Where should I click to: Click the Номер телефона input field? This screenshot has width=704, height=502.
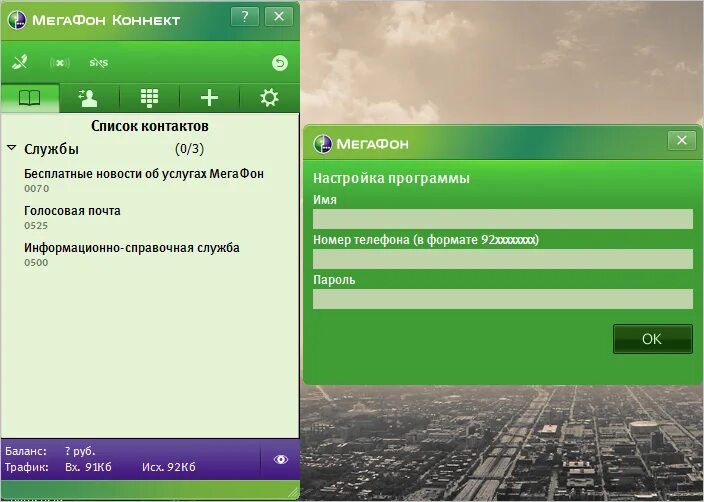click(503, 259)
